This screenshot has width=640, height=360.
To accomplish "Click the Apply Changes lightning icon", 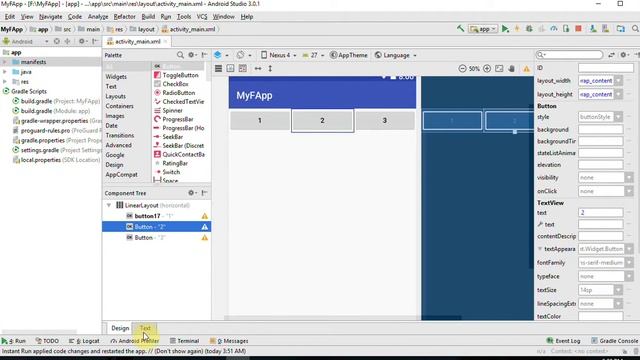I will coord(517,29).
